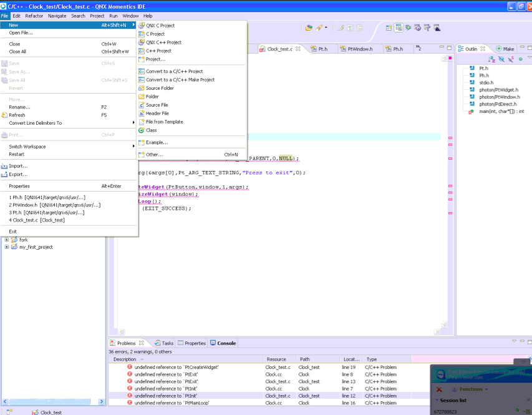Open the hidden editor tabs overflow list
The height and width of the screenshot is (415, 532).
418,49
